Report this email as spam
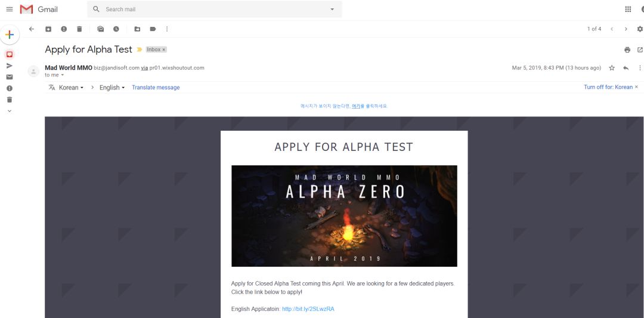Image resolution: width=644 pixels, height=318 pixels. [64, 29]
